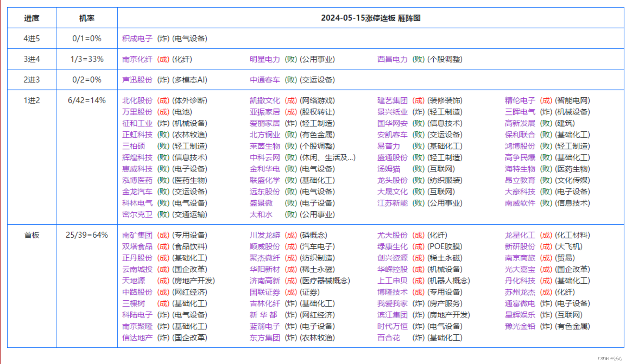
Task: Click the 1/3=33% probability cell
Action: tap(87, 59)
